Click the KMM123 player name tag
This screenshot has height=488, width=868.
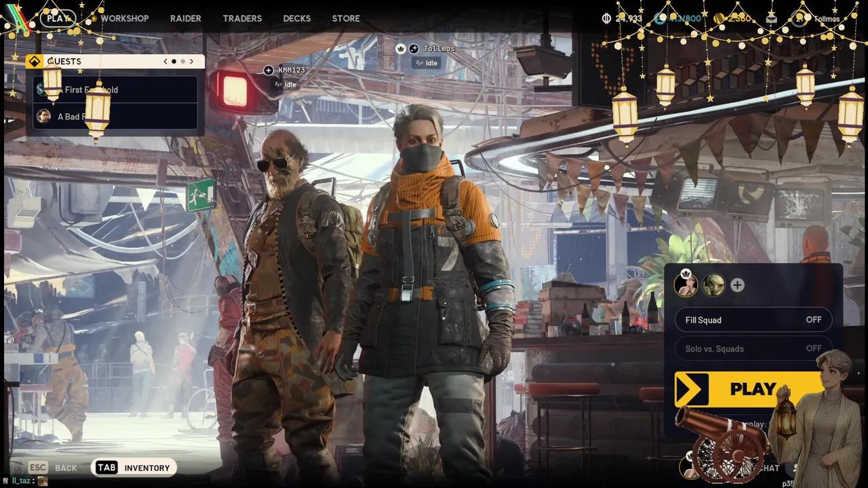pos(292,70)
